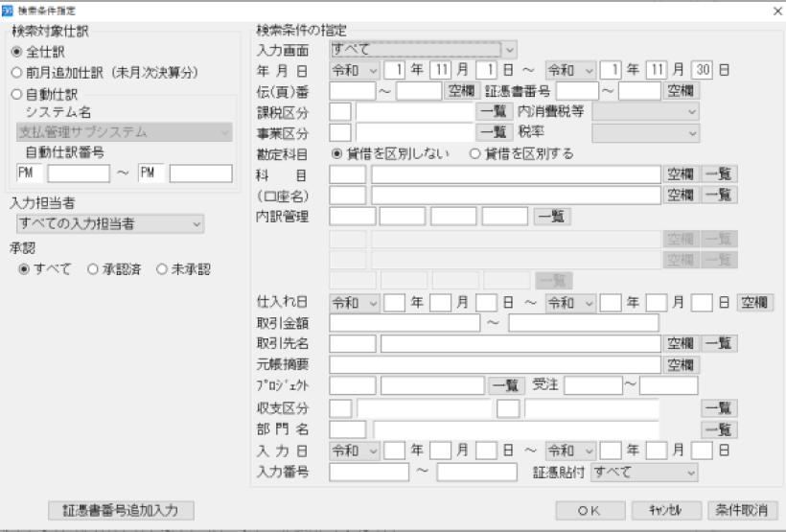This screenshot has height=532, width=786.
Task: Open the 証憑貼付 dropdown
Action: pos(644,473)
